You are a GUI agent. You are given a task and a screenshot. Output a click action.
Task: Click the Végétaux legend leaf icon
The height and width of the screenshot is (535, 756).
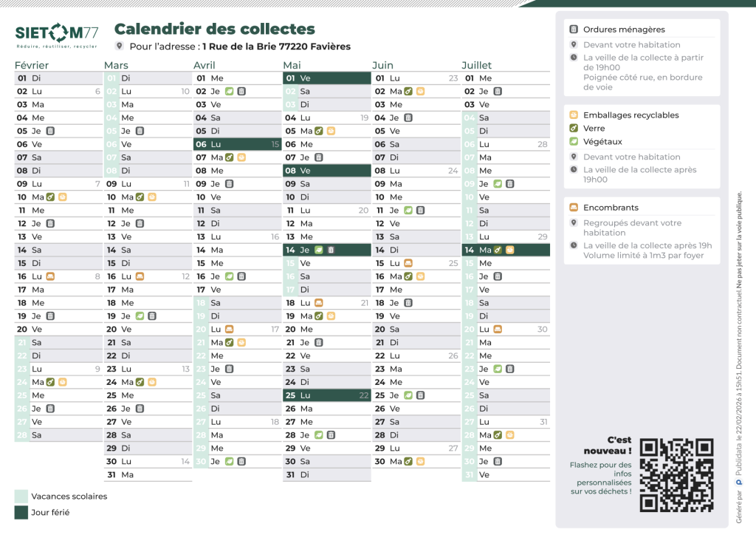[x=574, y=142]
